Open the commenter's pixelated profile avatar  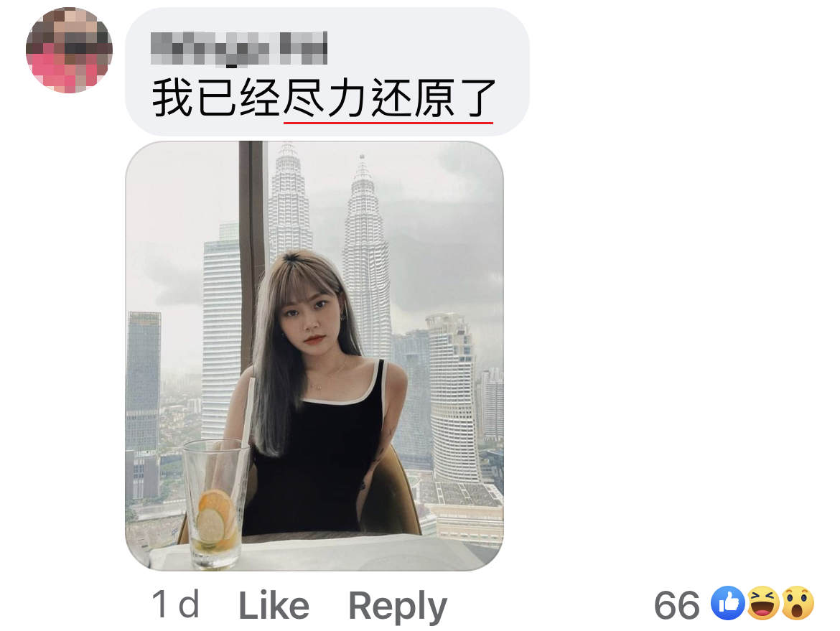tap(69, 50)
